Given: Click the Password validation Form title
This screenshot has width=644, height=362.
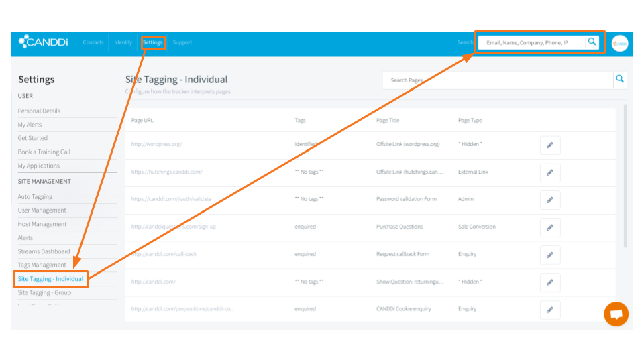Looking at the screenshot, I should pyautogui.click(x=407, y=199).
